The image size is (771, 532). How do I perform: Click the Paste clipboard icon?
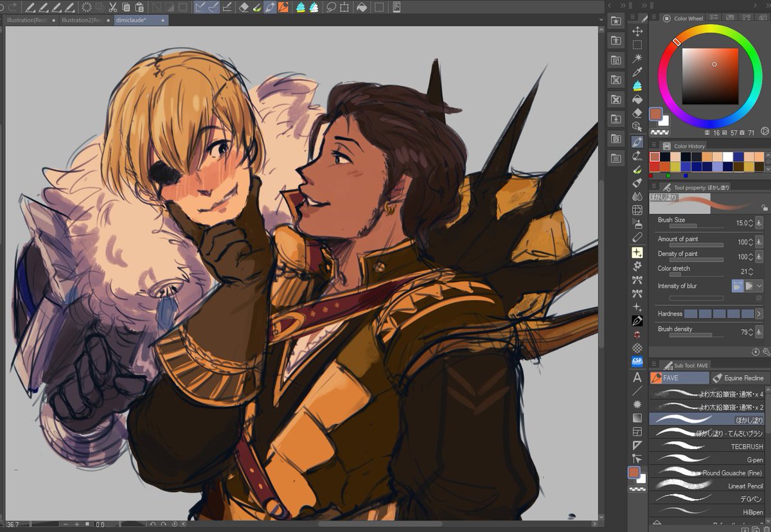(x=141, y=7)
